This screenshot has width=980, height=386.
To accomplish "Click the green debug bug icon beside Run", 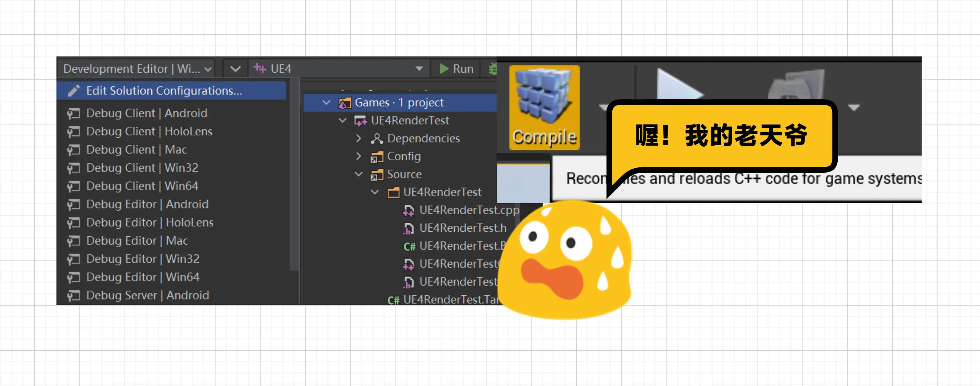I will click(x=493, y=69).
